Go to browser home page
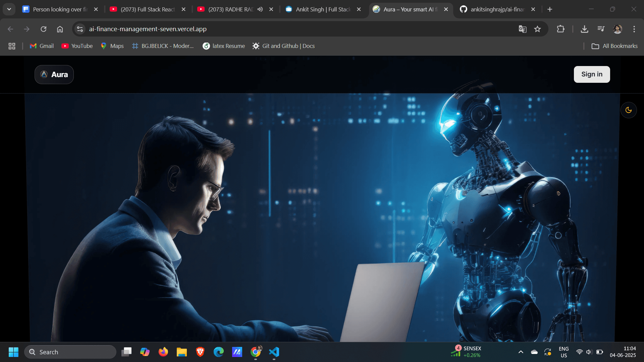This screenshot has height=362, width=644. coord(60,29)
